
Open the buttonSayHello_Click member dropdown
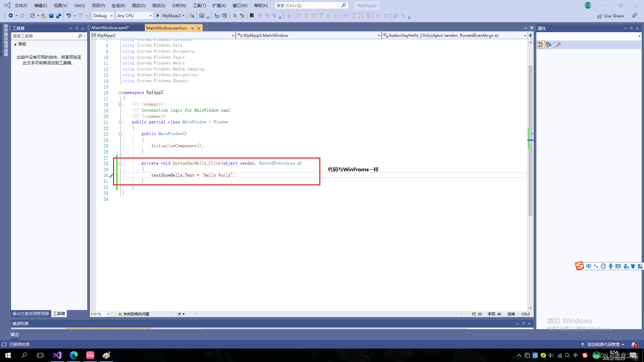[454, 35]
